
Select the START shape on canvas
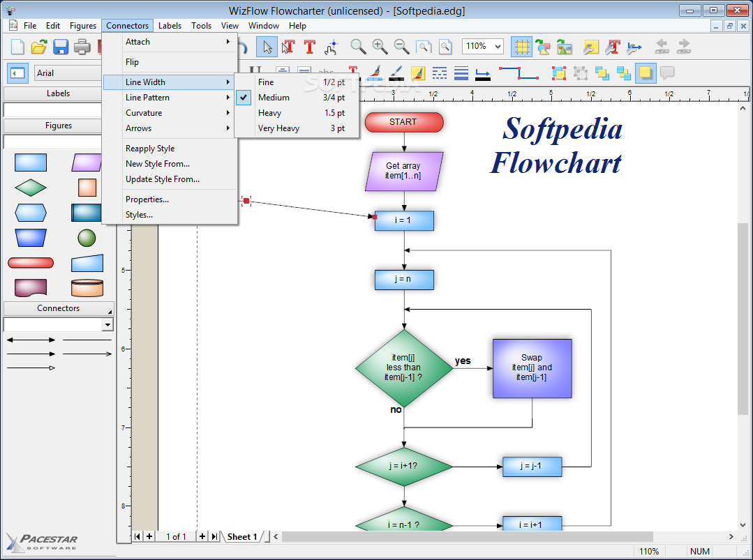click(404, 122)
